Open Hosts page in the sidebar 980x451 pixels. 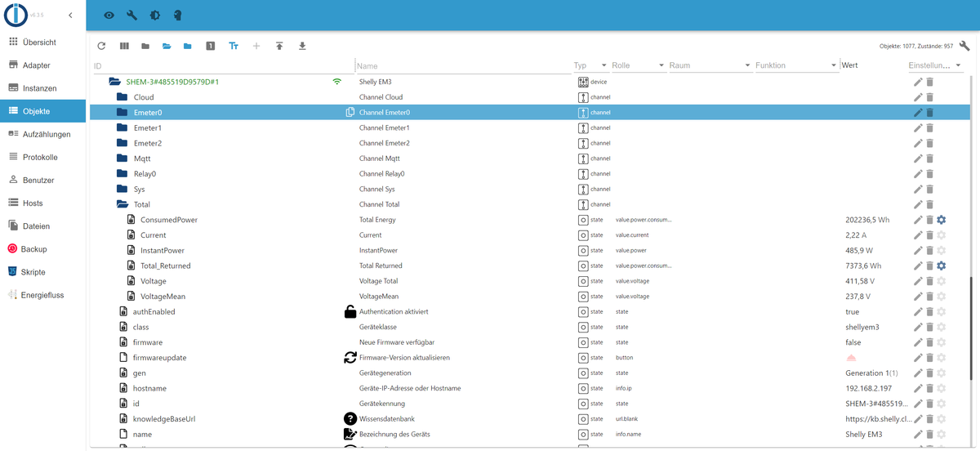pyautogui.click(x=42, y=203)
